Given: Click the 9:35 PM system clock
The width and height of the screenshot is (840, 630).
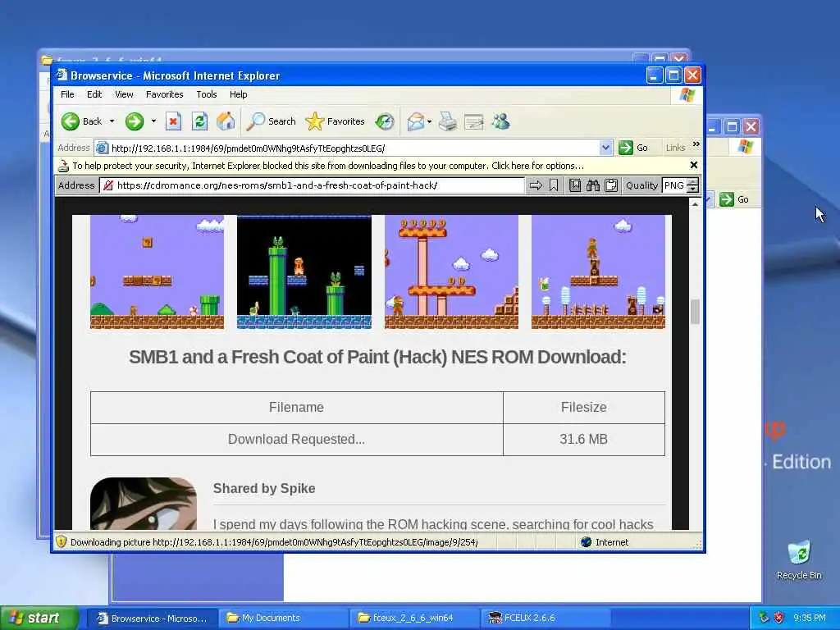Looking at the screenshot, I should (810, 619).
